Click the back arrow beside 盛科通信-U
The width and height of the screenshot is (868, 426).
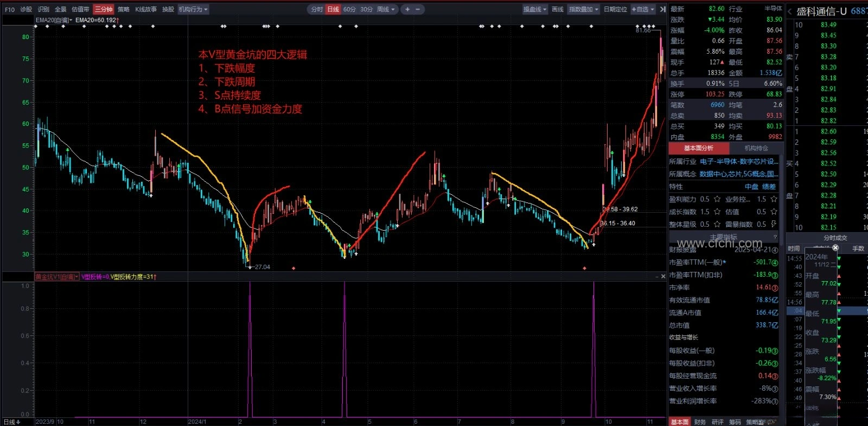(x=790, y=11)
